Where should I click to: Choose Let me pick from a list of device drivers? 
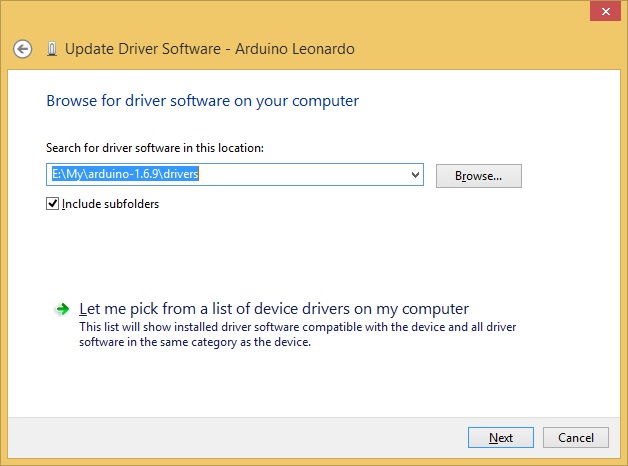tap(274, 309)
